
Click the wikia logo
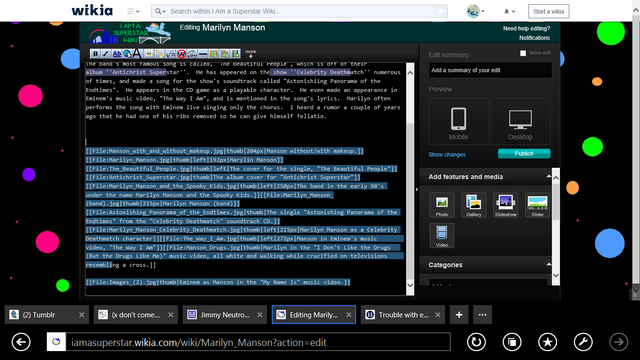[x=92, y=11]
